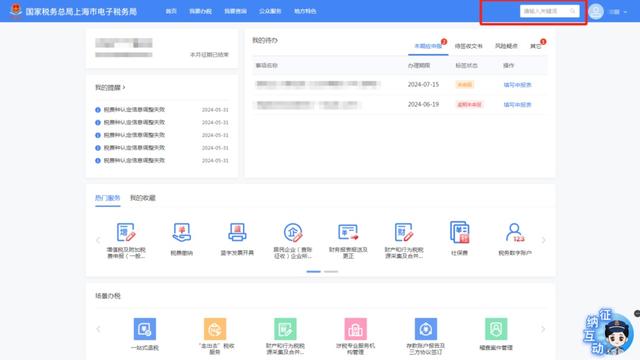Click the 征纳互动 assistant mascot
Image resolution: width=640 pixels, height=360 pixels.
pos(609,332)
